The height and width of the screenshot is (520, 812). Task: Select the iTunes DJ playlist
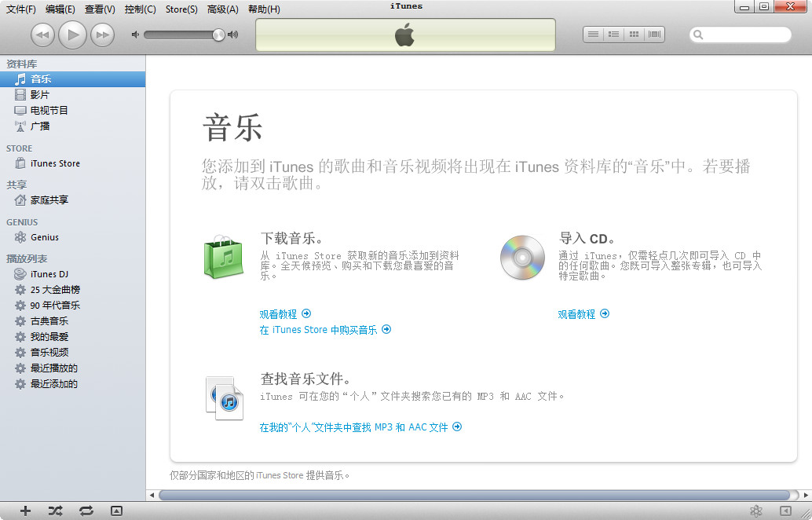[72, 274]
